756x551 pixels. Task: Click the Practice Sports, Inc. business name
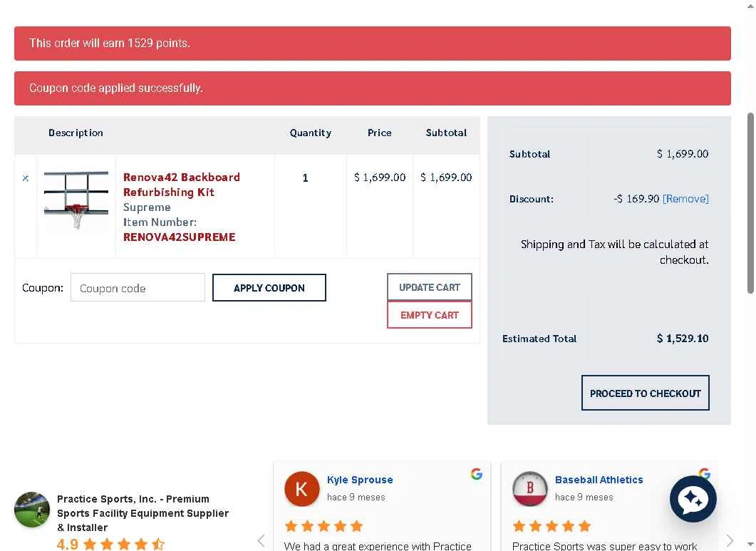[143, 513]
